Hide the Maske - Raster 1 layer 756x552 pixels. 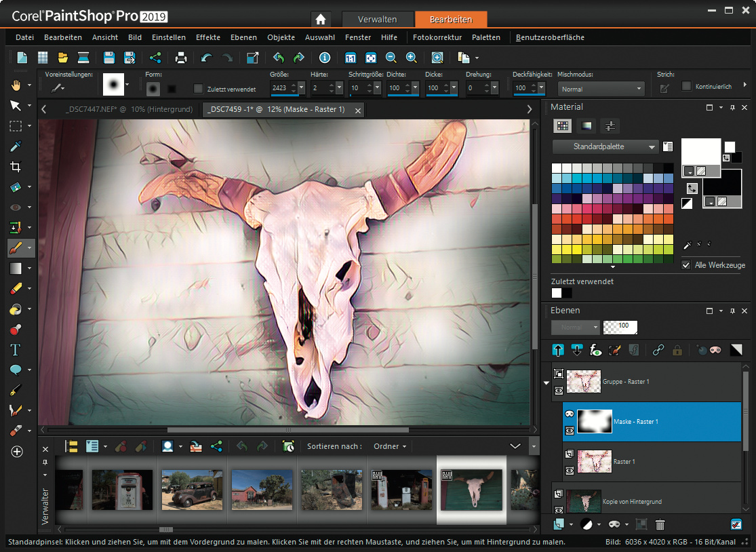(x=570, y=430)
